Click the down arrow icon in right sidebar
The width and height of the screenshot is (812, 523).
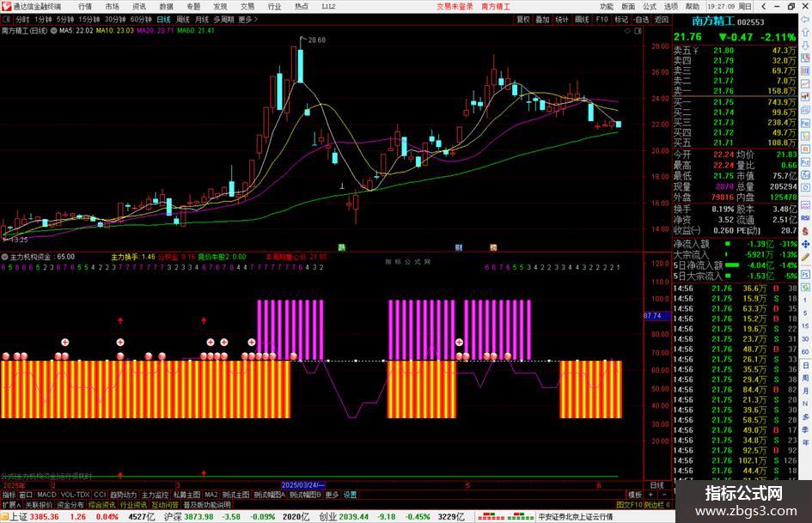pos(805,45)
